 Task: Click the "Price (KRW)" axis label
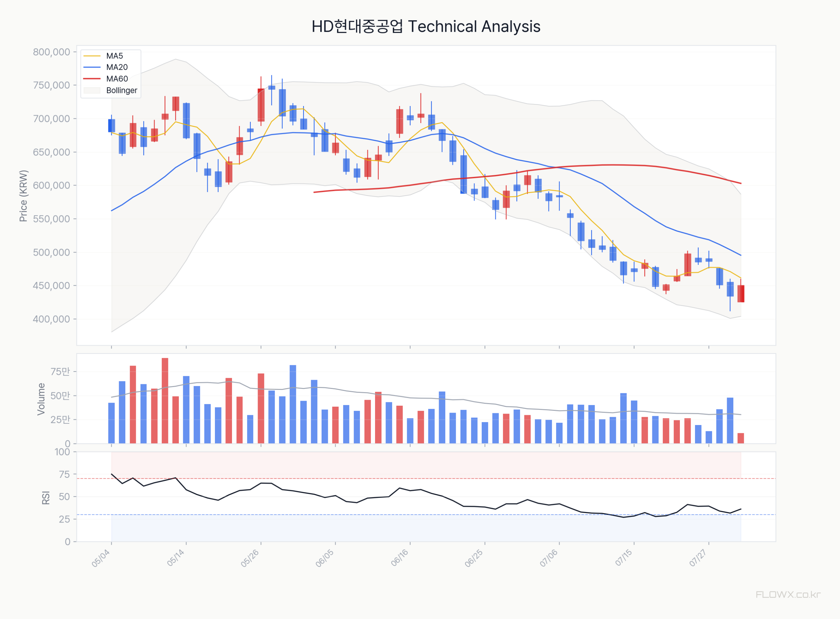tap(24, 196)
